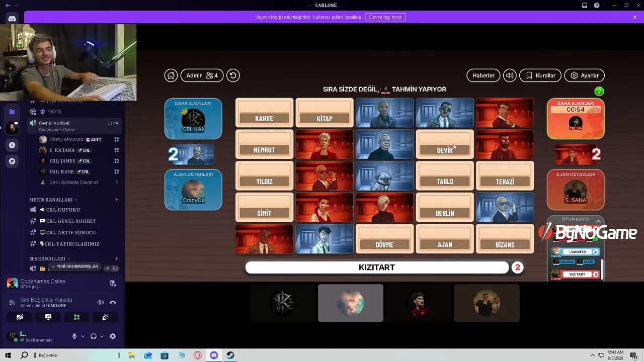Select the BERLİN word card
The image size is (644, 362).
[x=445, y=207]
